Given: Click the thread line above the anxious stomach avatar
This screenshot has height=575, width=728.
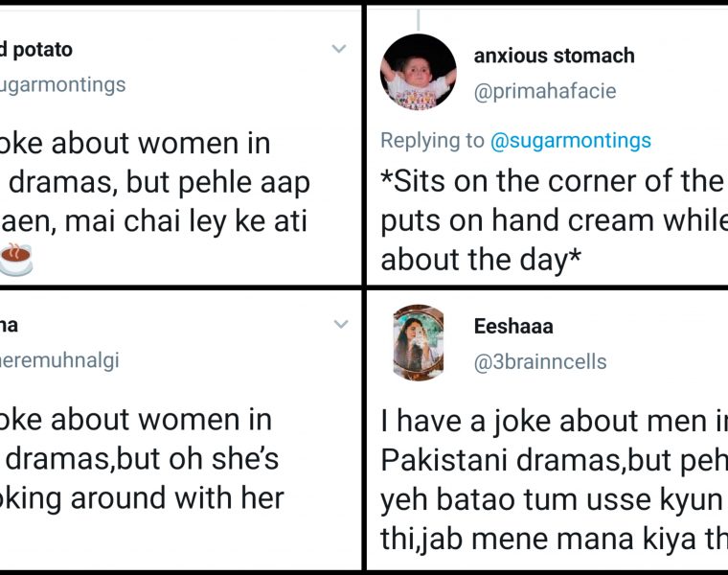Looking at the screenshot, I should [418, 14].
